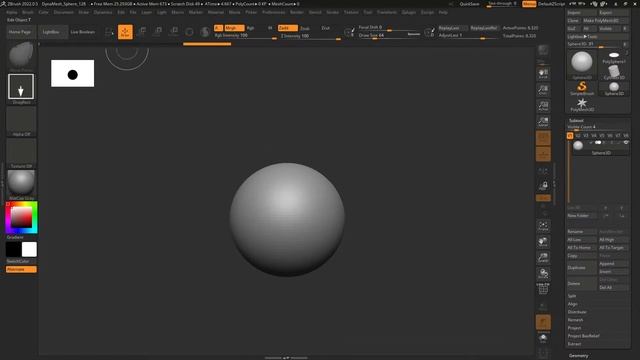Click the Export tool button
Image resolution: width=640 pixels, height=360 pixels.
tap(613, 13)
